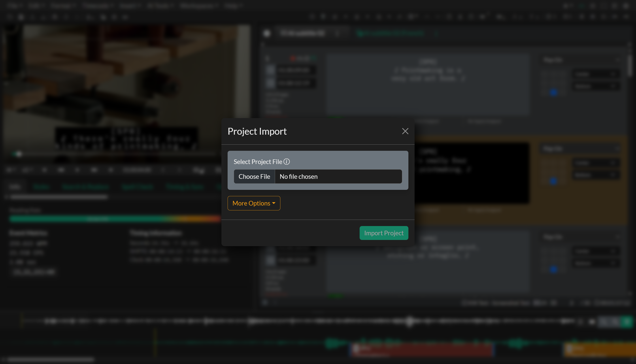This screenshot has width=636, height=364.
Task: Select the yellow clip at the timeline's right end
Action: click(600, 350)
